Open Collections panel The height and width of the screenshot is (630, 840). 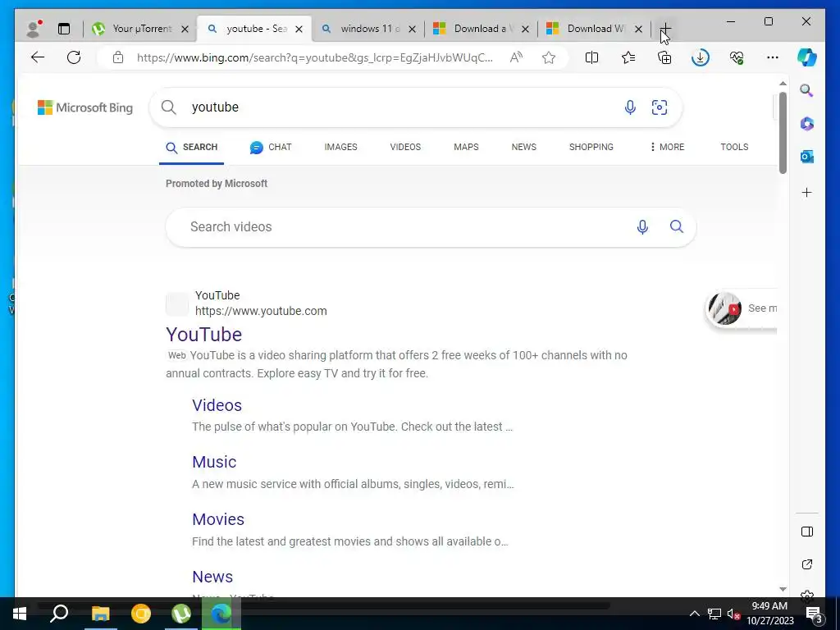coord(664,57)
